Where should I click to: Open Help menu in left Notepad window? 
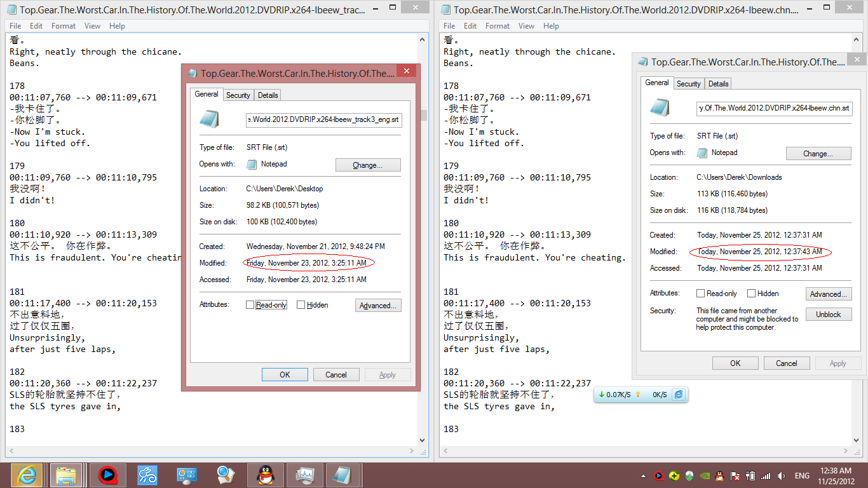(x=117, y=26)
